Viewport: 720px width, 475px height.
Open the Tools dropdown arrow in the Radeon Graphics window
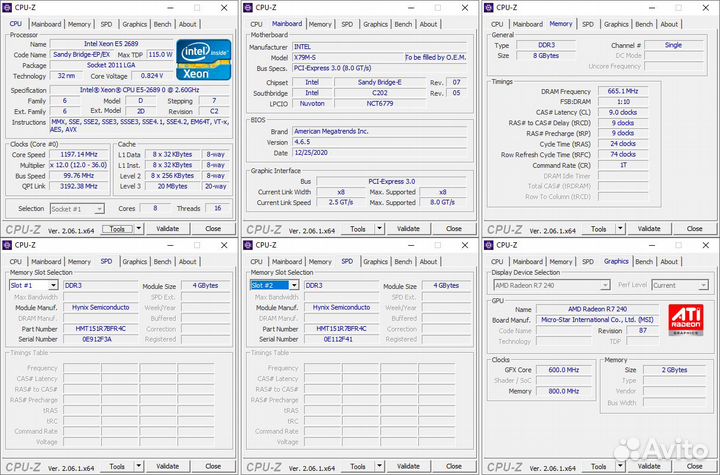coord(620,466)
